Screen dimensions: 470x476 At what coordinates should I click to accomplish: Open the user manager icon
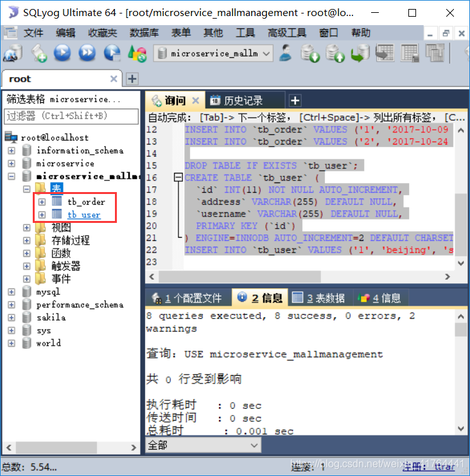click(x=286, y=53)
